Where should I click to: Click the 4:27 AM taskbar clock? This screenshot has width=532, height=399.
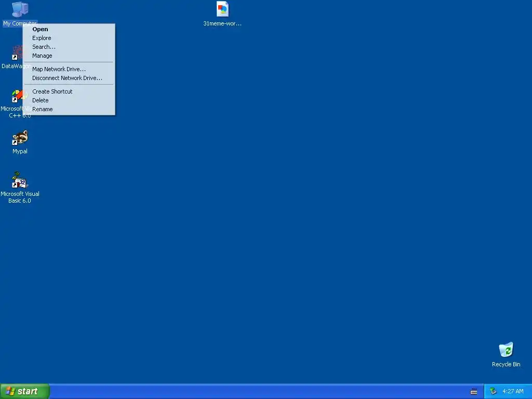[513, 392]
